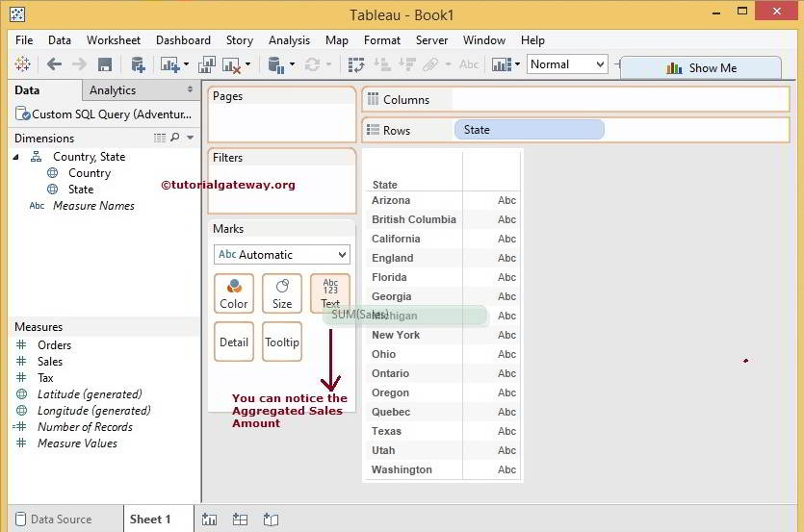The height and width of the screenshot is (532, 804).
Task: Click the New Worksheet icon beside Sheet 1
Action: tap(209, 519)
